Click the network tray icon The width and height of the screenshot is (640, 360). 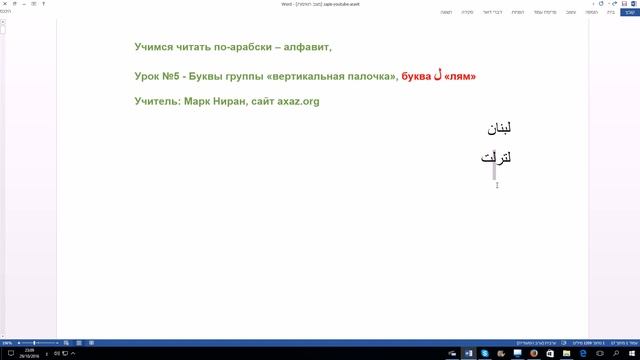(x=65, y=353)
